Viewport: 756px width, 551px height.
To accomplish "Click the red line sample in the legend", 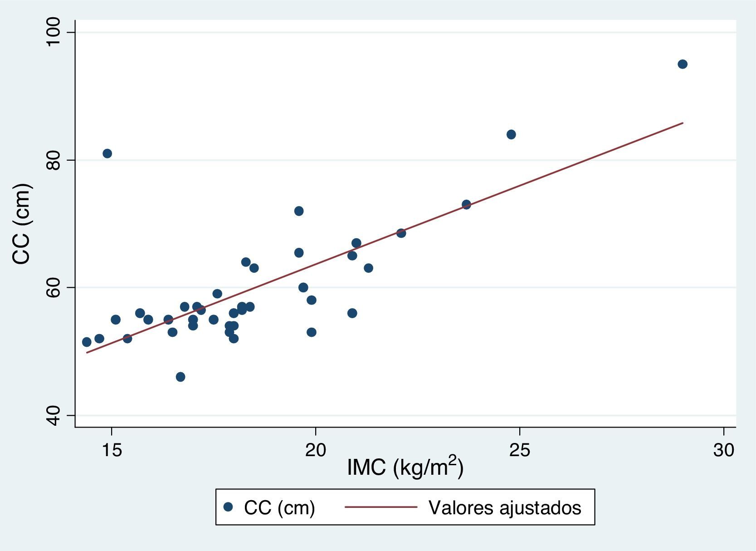I will 380,507.
